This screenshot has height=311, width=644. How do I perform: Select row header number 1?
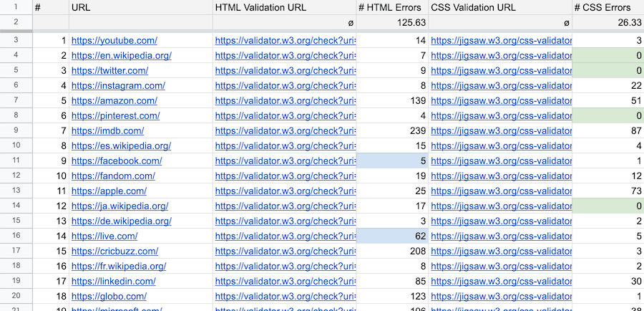[16, 7]
